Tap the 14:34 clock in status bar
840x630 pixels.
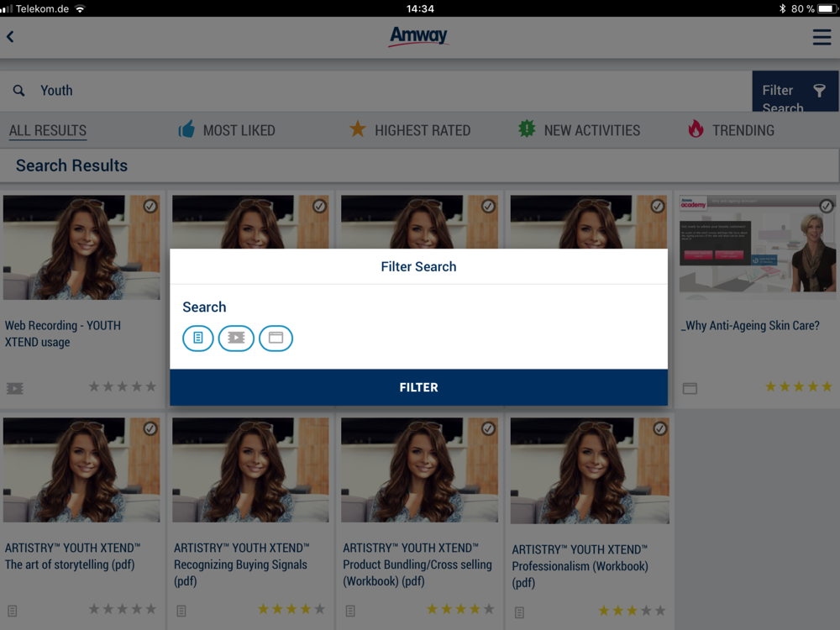(420, 8)
